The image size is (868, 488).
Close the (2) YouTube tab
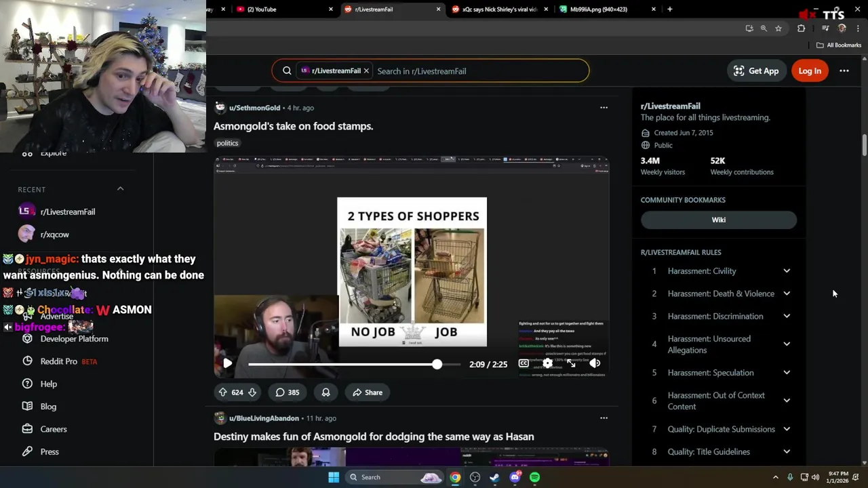pyautogui.click(x=331, y=9)
